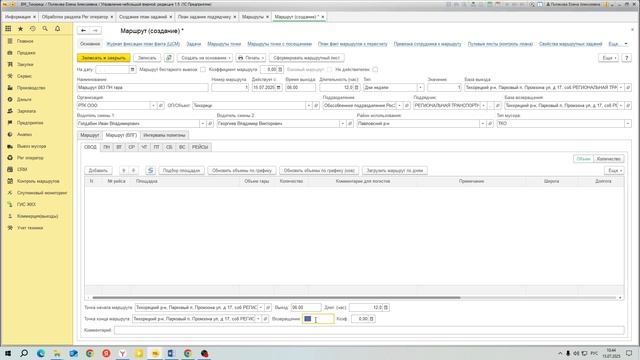Open the Организация linked record icon
This screenshot has height=360, width=640.
161,105
